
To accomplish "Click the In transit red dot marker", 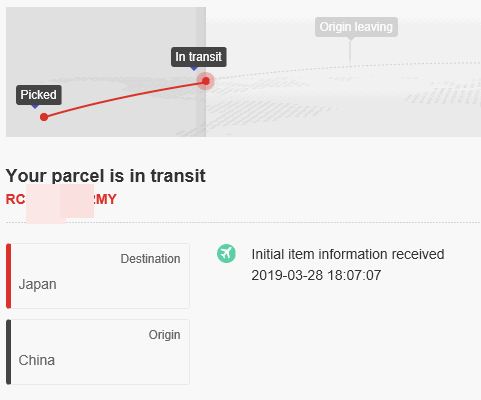I will pyautogui.click(x=206, y=81).
